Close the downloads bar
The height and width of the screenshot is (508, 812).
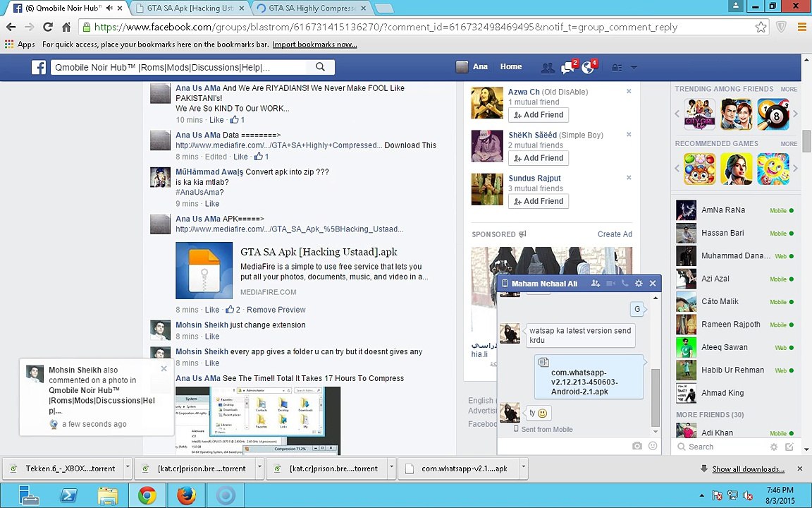click(x=800, y=468)
